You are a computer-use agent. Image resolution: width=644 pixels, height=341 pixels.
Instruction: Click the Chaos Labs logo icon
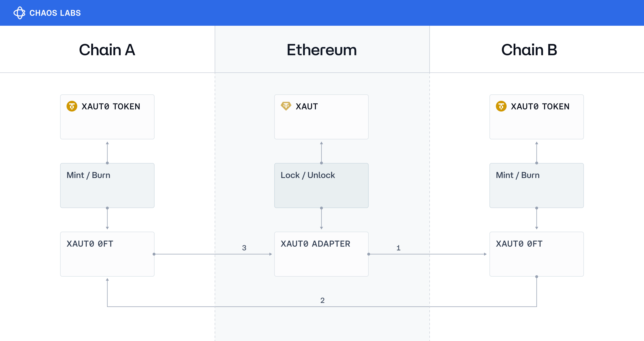pyautogui.click(x=19, y=13)
